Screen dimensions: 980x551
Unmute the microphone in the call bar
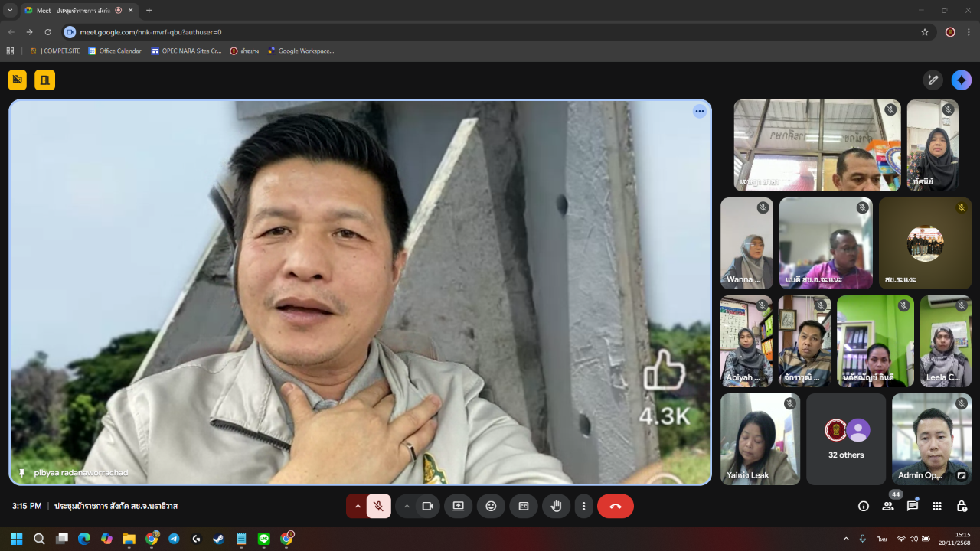378,506
